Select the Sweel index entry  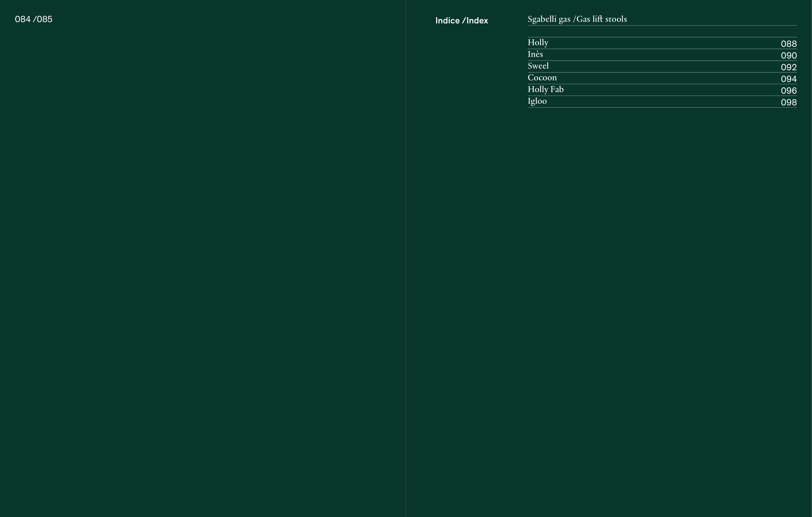538,66
